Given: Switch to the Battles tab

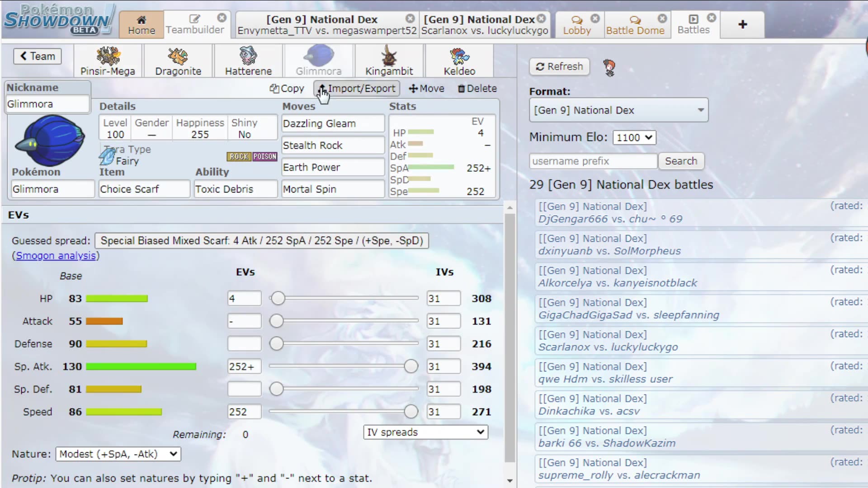Looking at the screenshot, I should coord(693,25).
